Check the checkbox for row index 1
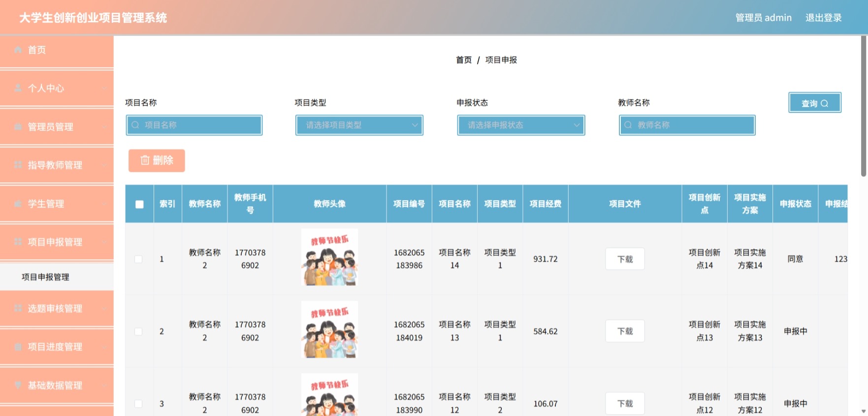 (139, 259)
